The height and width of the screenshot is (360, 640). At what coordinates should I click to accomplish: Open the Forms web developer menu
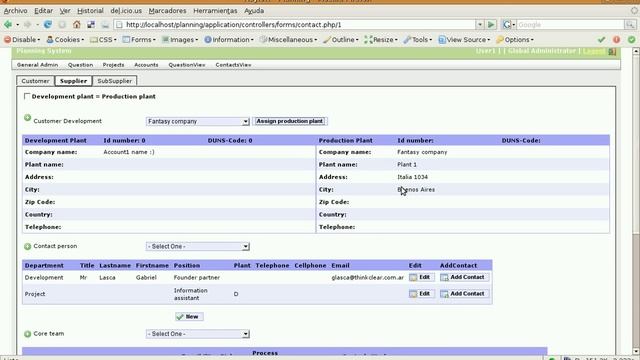coord(139,40)
